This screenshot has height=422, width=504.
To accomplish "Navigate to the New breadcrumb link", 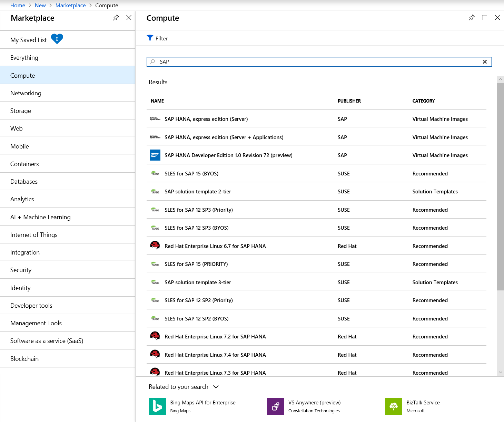I will coord(40,6).
